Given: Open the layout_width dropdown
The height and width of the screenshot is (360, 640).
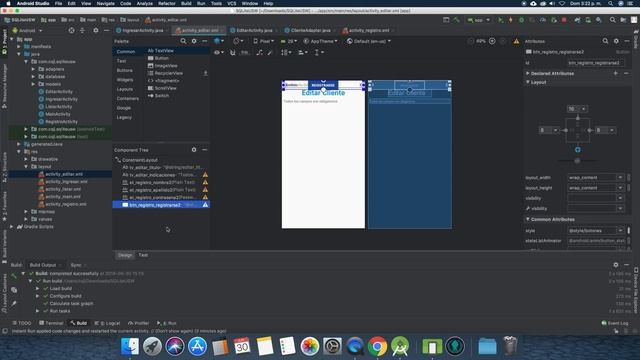Looking at the screenshot, I should (620, 178).
